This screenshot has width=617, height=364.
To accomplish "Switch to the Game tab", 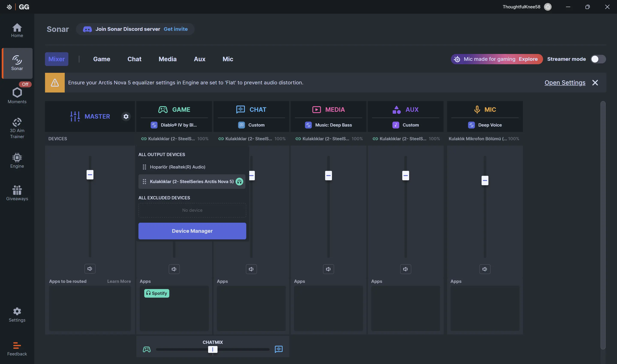I will coord(102,59).
